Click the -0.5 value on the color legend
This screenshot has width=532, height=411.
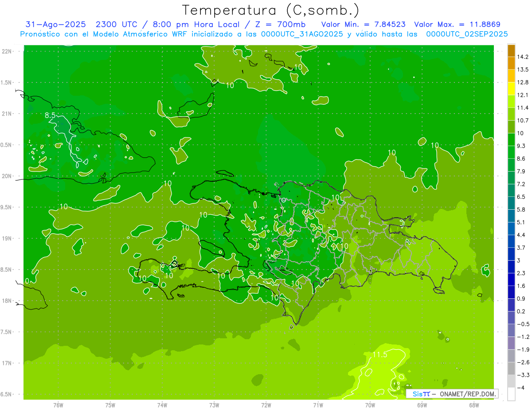click(523, 324)
